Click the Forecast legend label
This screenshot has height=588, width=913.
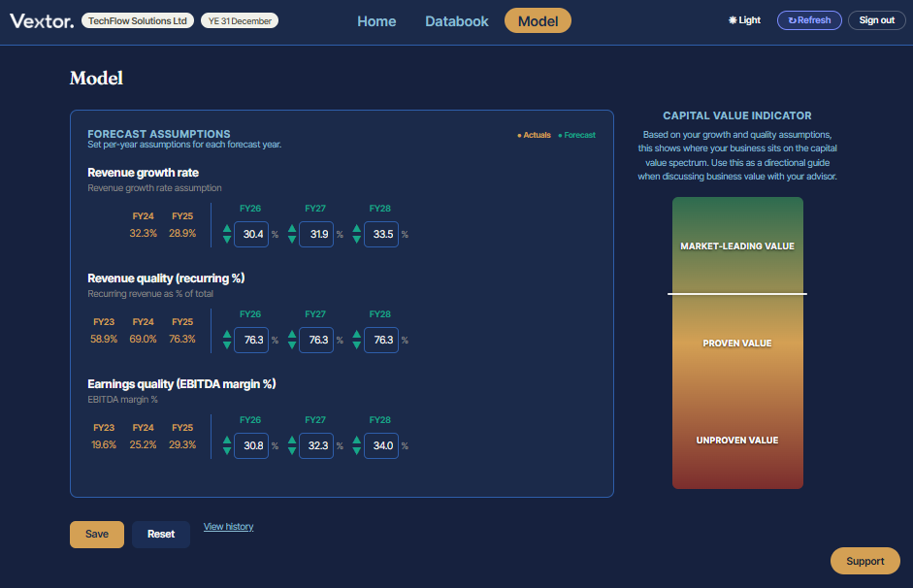coord(577,135)
